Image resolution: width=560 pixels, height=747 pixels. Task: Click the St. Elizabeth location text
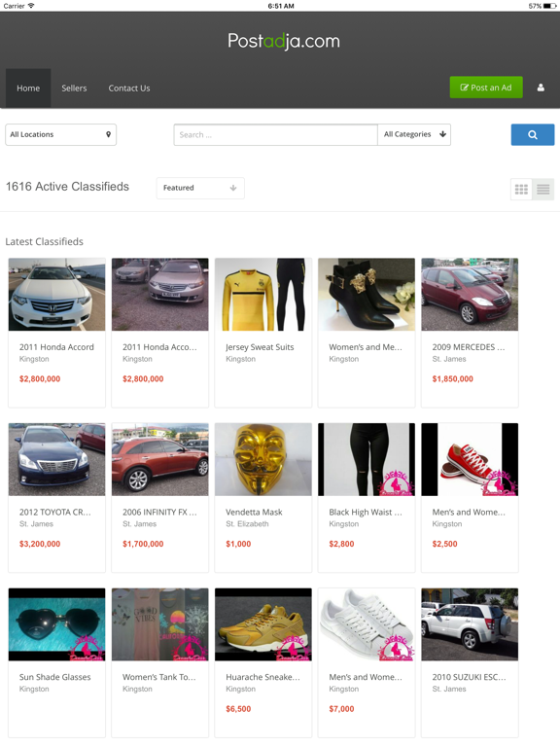(x=247, y=524)
